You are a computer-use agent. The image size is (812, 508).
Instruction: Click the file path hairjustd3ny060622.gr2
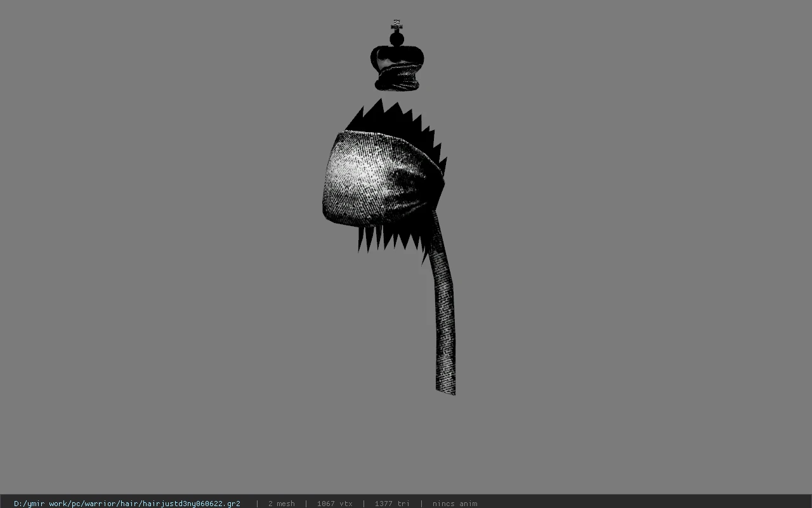tap(127, 504)
